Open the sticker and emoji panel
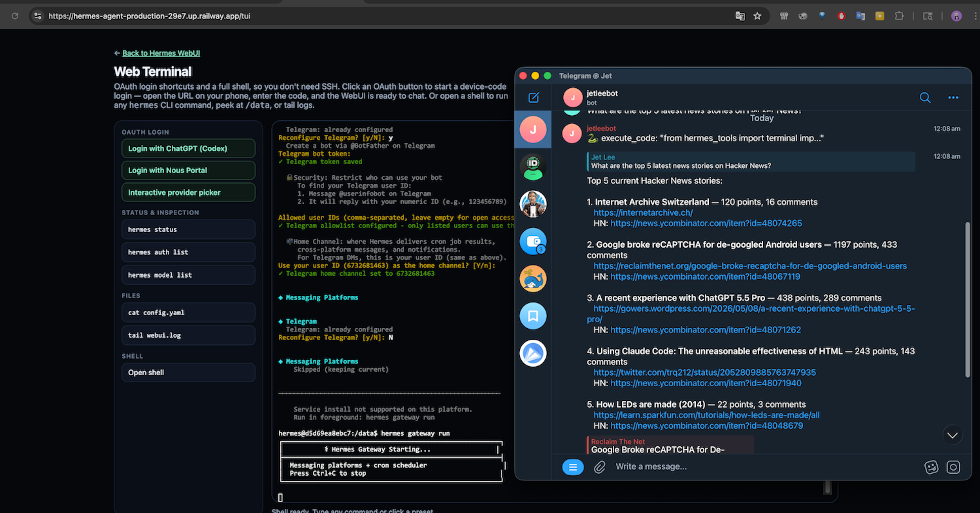The width and height of the screenshot is (980, 513). point(931,467)
